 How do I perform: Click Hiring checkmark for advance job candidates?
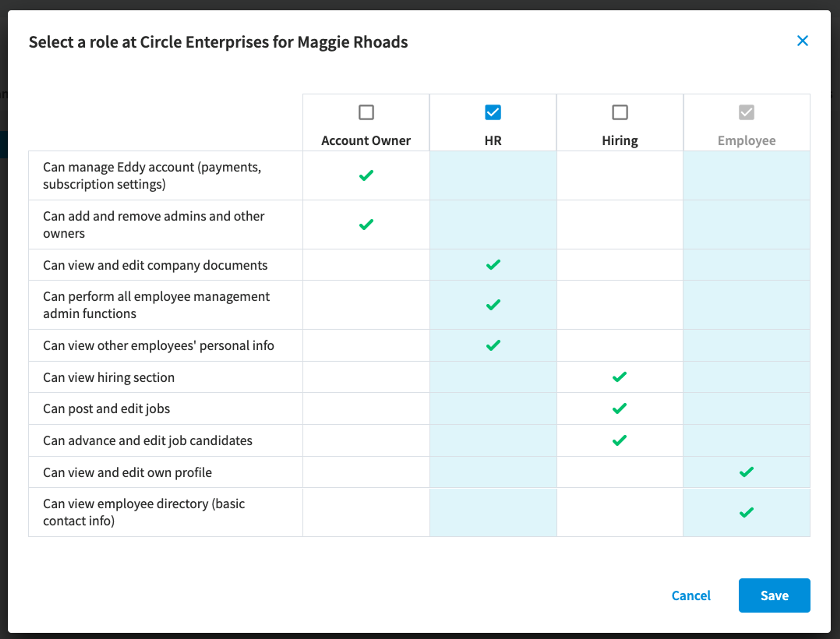tap(619, 440)
